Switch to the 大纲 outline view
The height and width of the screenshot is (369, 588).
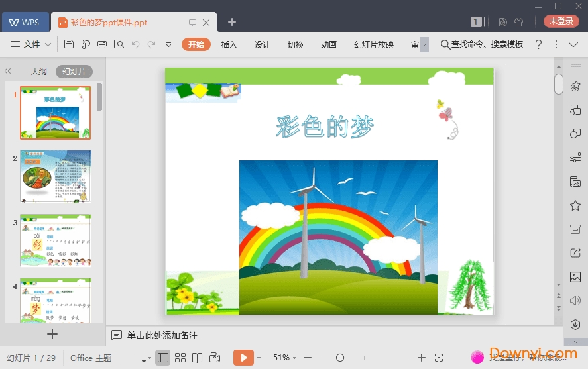coord(38,71)
